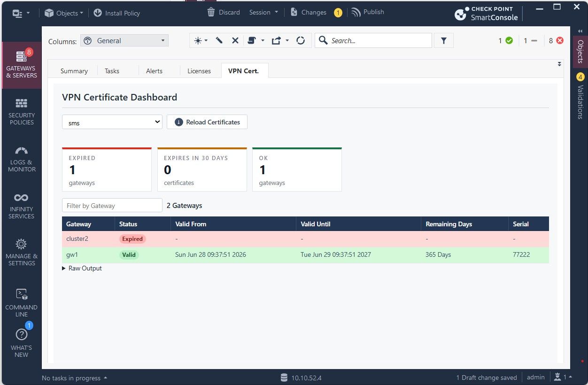
Task: Launch the Command Line tool
Action: click(x=21, y=302)
